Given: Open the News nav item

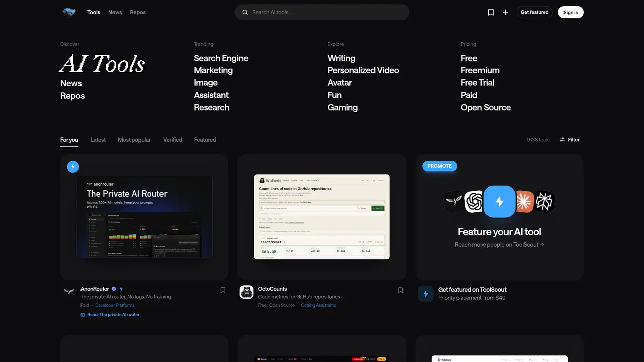Looking at the screenshot, I should [115, 12].
